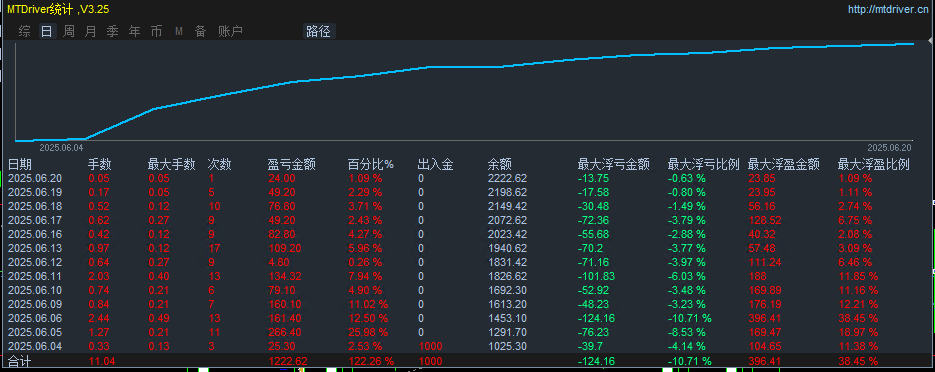This screenshot has height=372, width=935.
Task: Open the 币 currency tab
Action: 156,32
